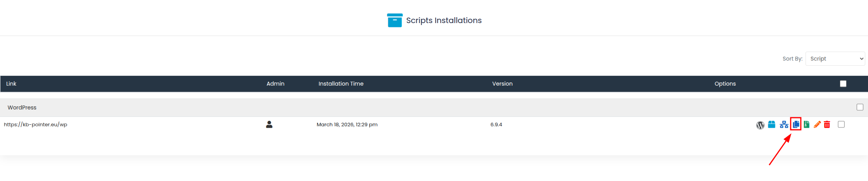The image size is (868, 181).
Task: Remove installation using red trash icon
Action: 827,124
